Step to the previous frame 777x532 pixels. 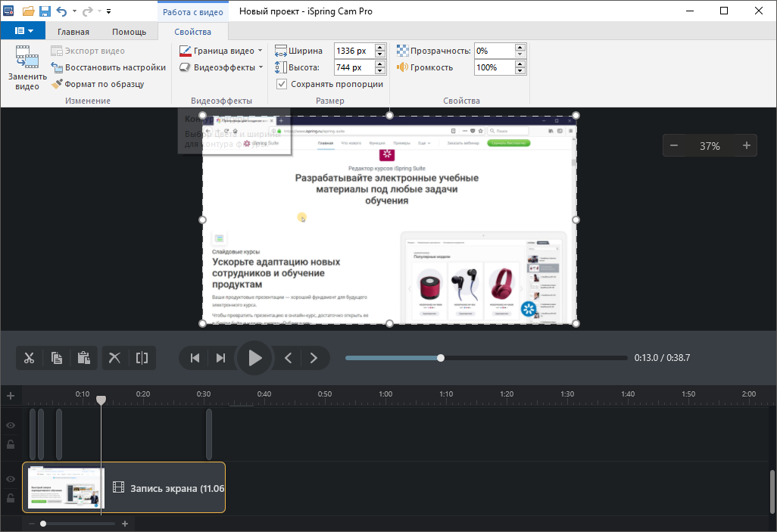(x=288, y=358)
